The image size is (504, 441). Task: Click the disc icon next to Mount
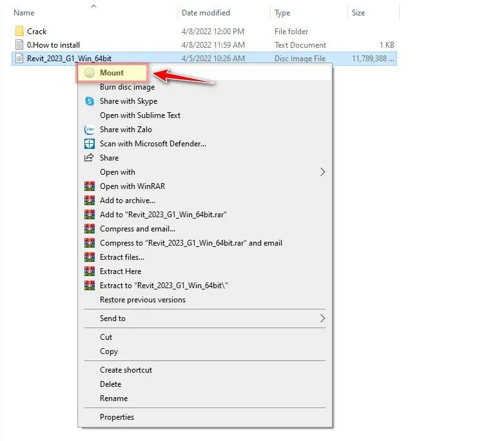click(x=90, y=73)
